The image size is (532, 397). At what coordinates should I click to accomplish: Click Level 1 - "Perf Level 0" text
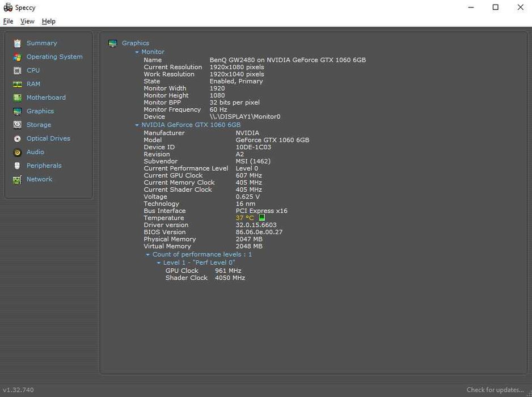[x=199, y=263]
